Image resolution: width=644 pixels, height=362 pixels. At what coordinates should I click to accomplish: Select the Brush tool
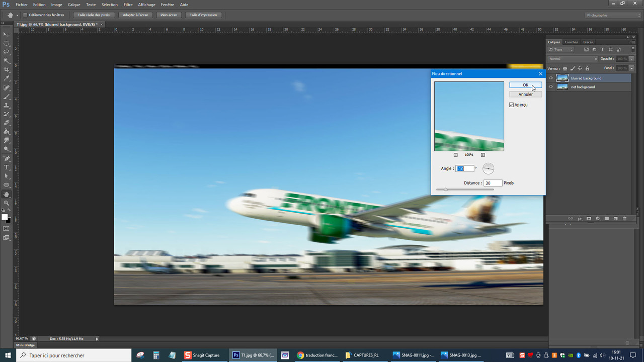(x=7, y=97)
